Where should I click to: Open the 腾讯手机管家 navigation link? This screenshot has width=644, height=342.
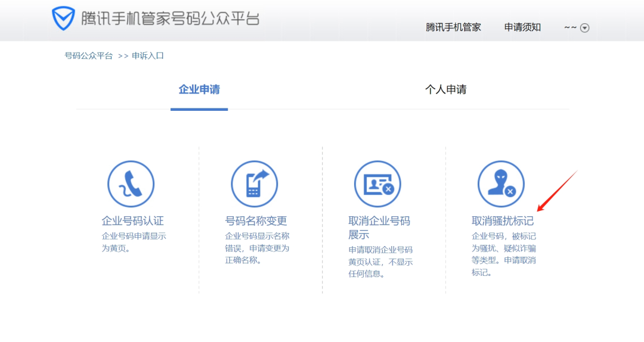(453, 27)
